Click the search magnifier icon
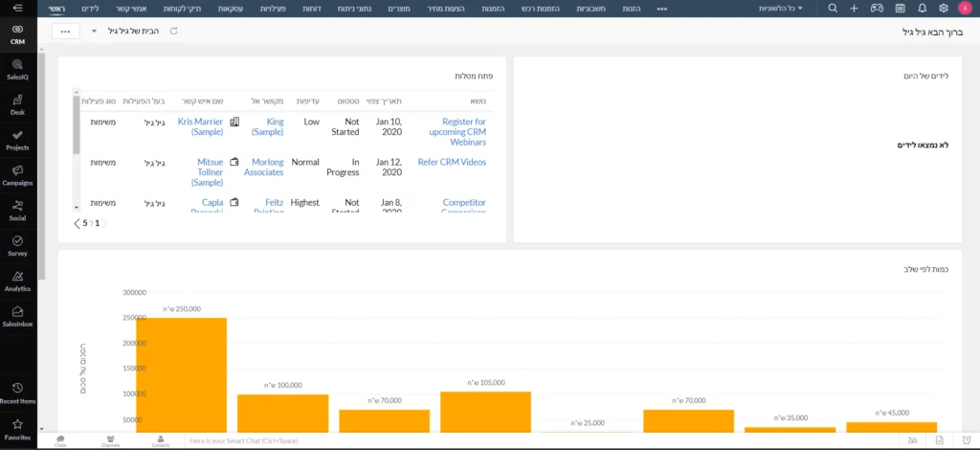Image resolution: width=980 pixels, height=450 pixels. pyautogui.click(x=832, y=8)
